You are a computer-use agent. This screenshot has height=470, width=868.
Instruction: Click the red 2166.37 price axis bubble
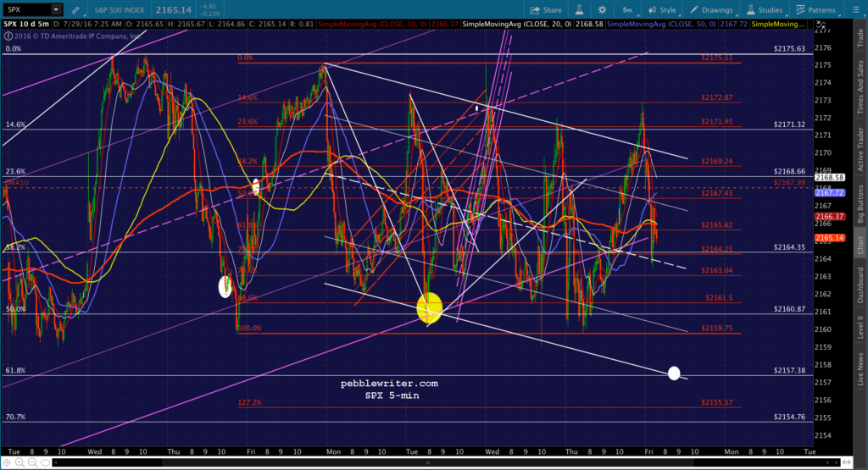pyautogui.click(x=829, y=217)
